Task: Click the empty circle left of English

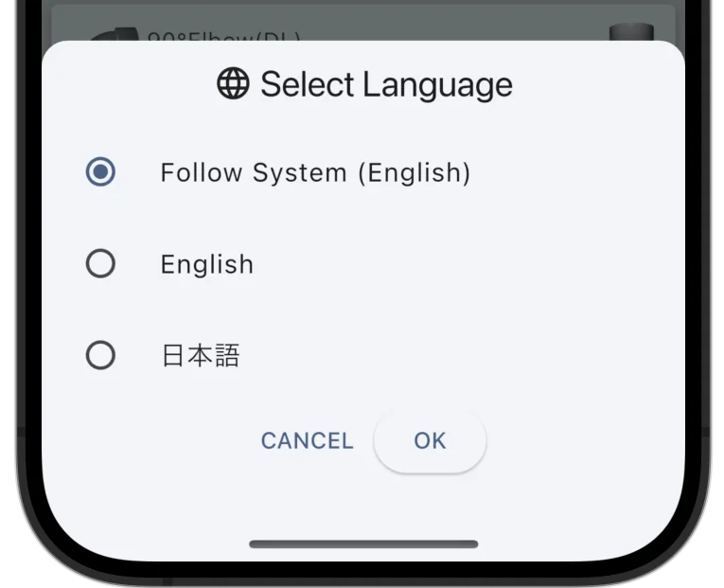Action: (x=100, y=264)
